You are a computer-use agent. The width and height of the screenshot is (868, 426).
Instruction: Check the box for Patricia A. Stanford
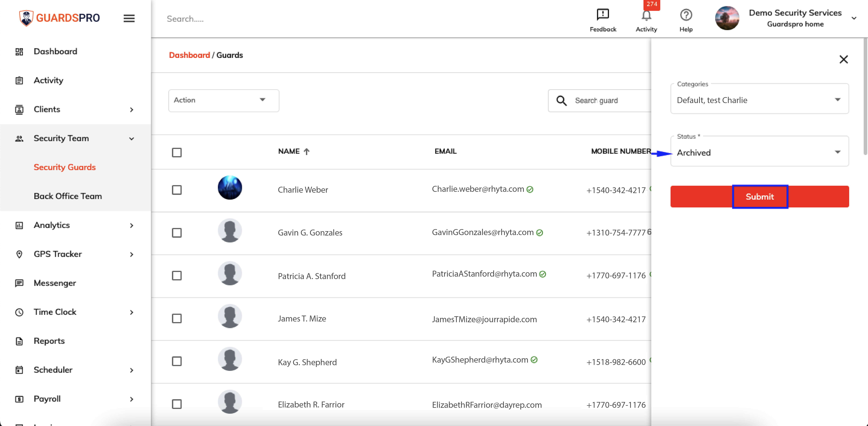[x=177, y=276]
